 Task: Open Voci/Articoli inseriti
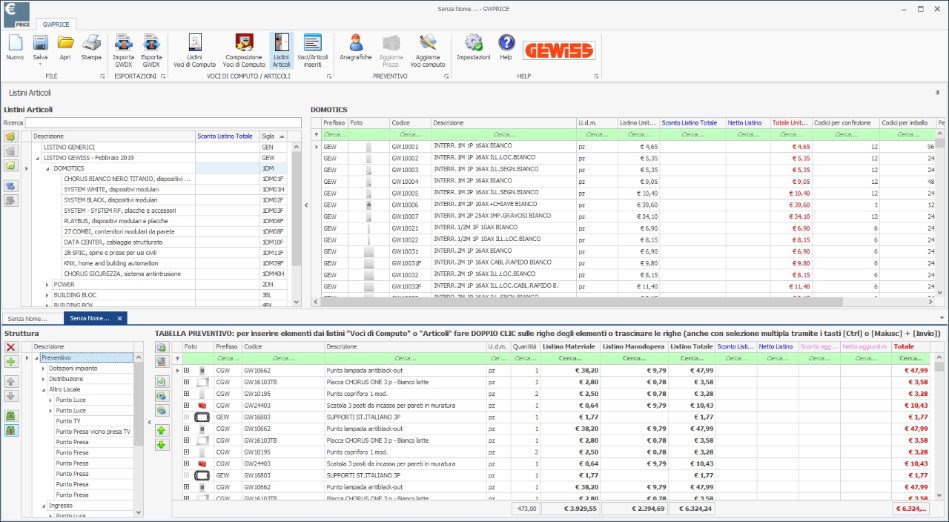(x=312, y=50)
